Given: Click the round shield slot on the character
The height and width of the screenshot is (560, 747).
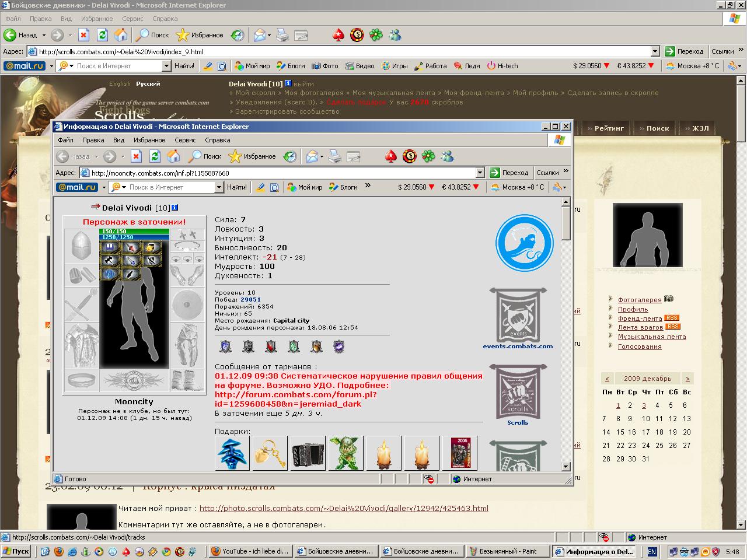Looking at the screenshot, I should click(187, 304).
